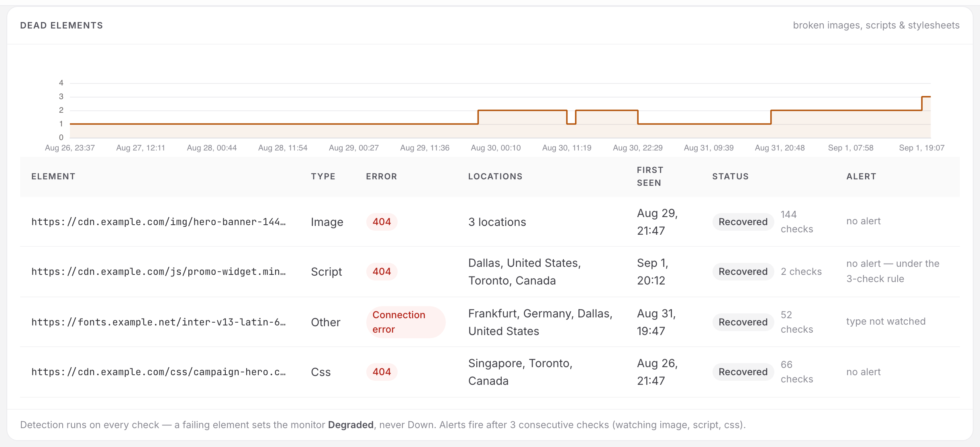This screenshot has width=980, height=447.
Task: Click the ELEMENT column header
Action: pyautogui.click(x=53, y=177)
